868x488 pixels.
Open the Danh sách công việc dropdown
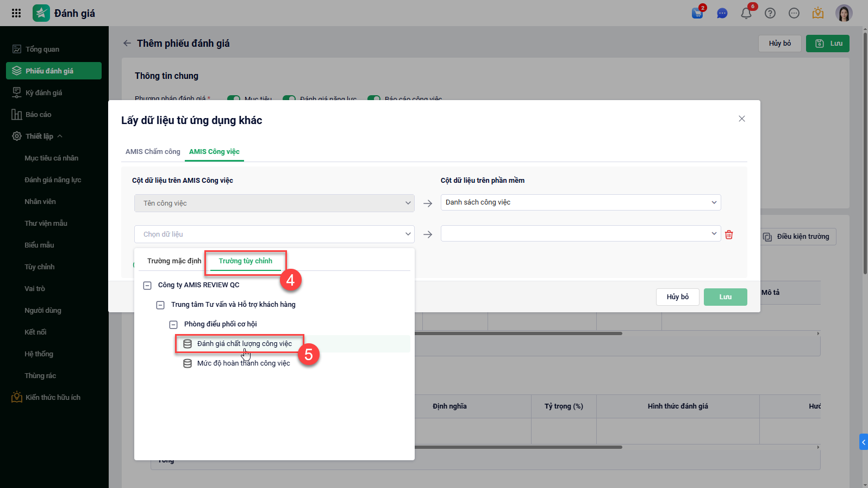pyautogui.click(x=580, y=202)
